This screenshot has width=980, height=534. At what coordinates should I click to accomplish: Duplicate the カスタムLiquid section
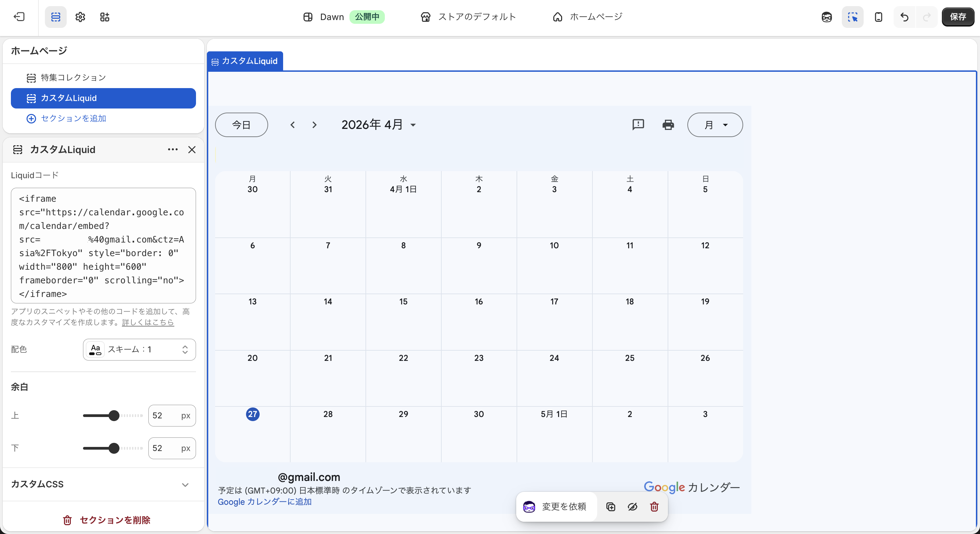(x=610, y=506)
